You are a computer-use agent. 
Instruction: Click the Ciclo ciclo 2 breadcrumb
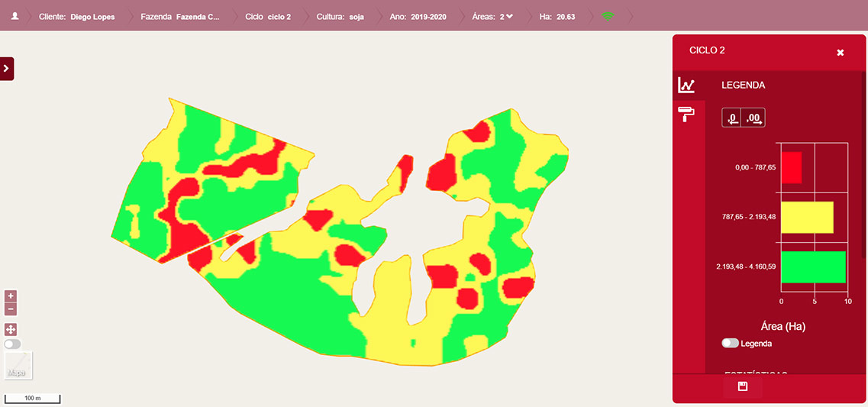tap(268, 16)
